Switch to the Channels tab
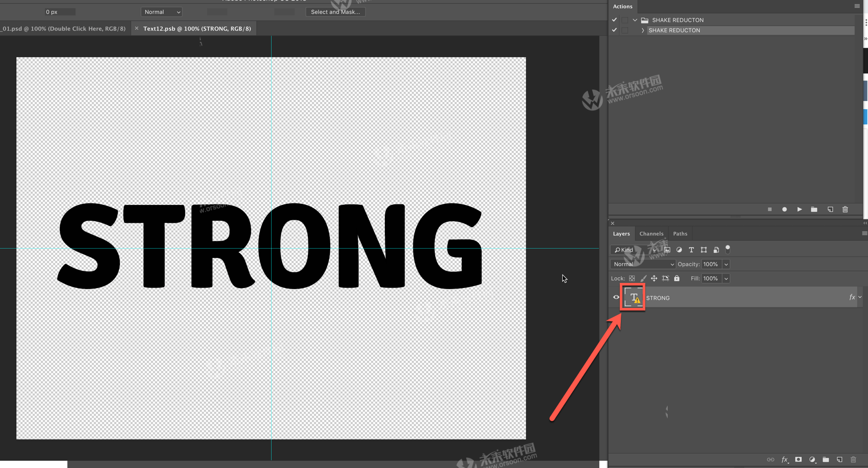Image resolution: width=868 pixels, height=468 pixels. pos(651,233)
